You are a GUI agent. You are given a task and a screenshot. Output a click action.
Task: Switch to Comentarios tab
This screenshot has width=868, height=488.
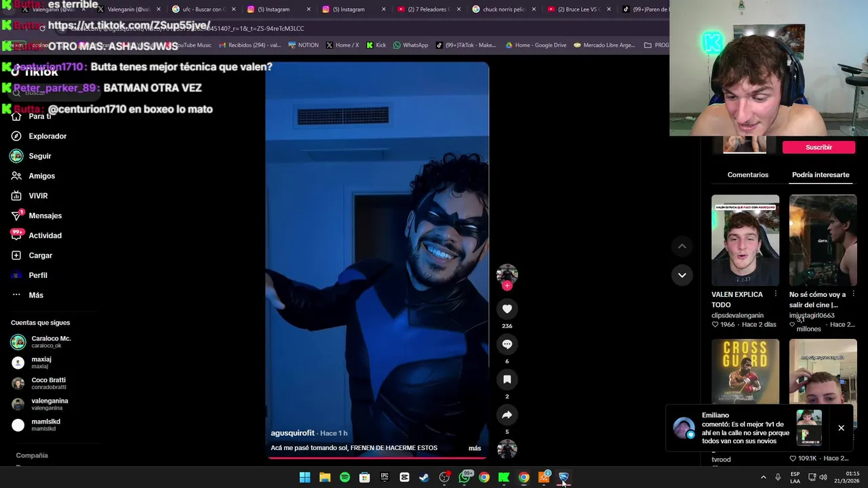[747, 175]
